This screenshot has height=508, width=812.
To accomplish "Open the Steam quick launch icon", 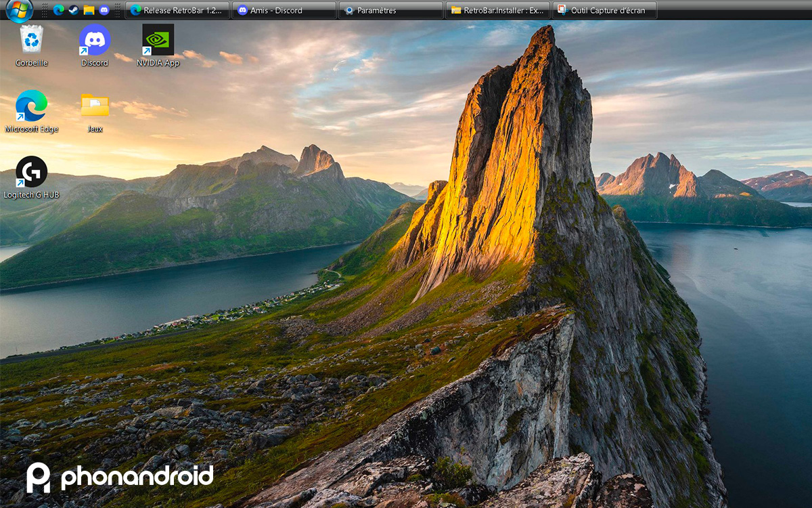I will 73,9.
